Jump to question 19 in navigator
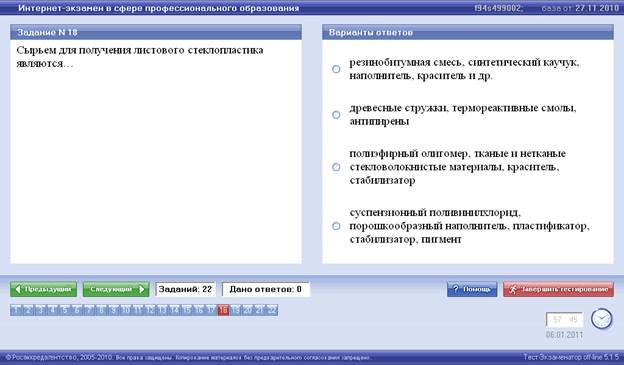This screenshot has width=624, height=365. (x=236, y=310)
